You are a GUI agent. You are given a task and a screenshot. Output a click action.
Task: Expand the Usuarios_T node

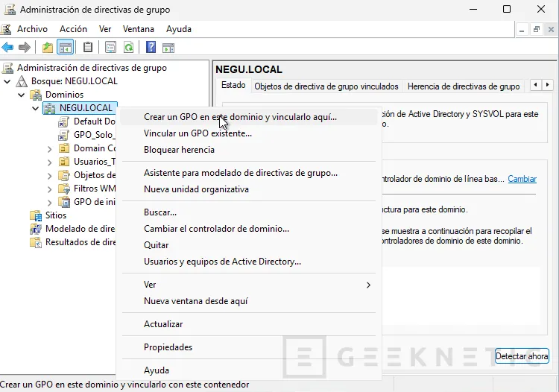click(49, 162)
